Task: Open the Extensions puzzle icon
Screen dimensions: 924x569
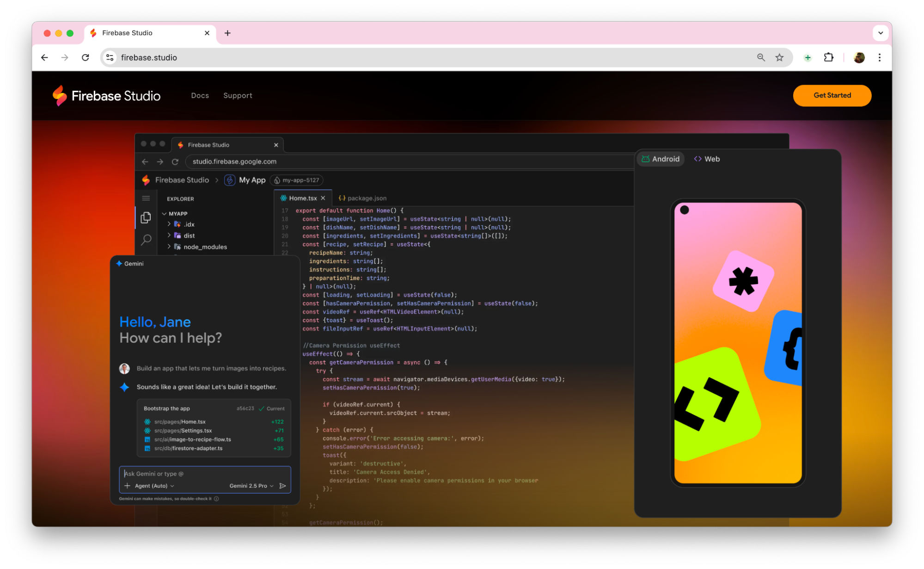Action: click(x=829, y=57)
